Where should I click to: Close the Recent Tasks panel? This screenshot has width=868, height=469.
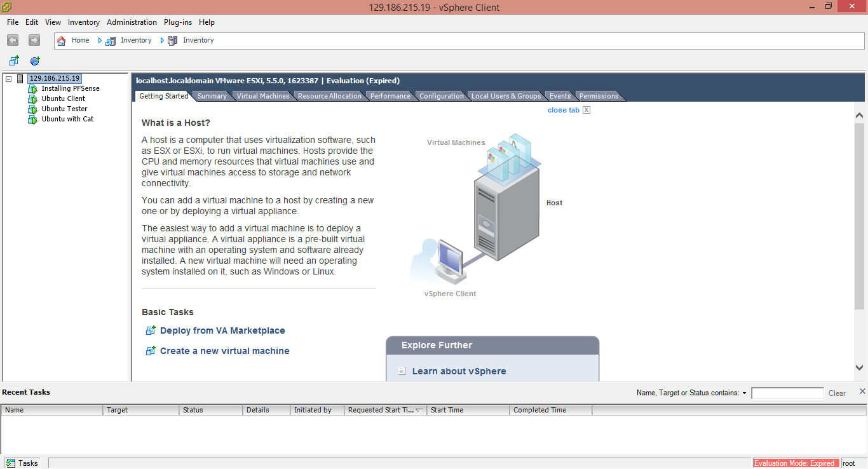pos(862,391)
